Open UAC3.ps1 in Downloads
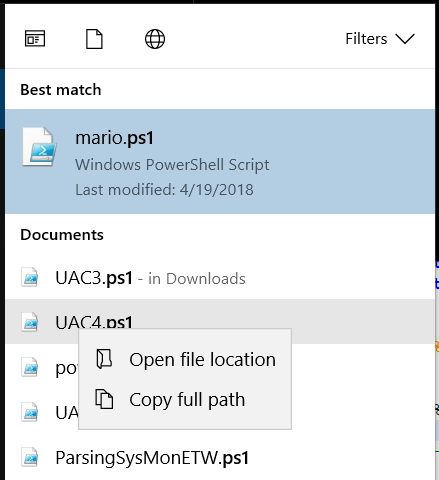Viewport: 439px width, 480px height. 220,277
